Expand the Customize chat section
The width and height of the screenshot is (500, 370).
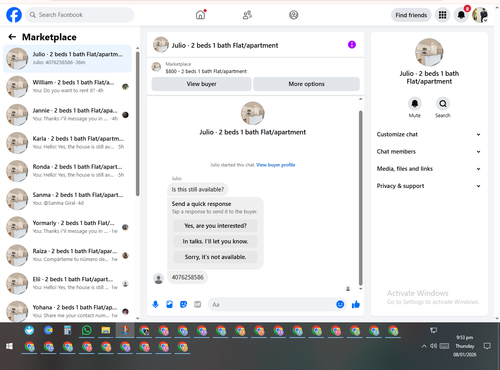point(429,134)
